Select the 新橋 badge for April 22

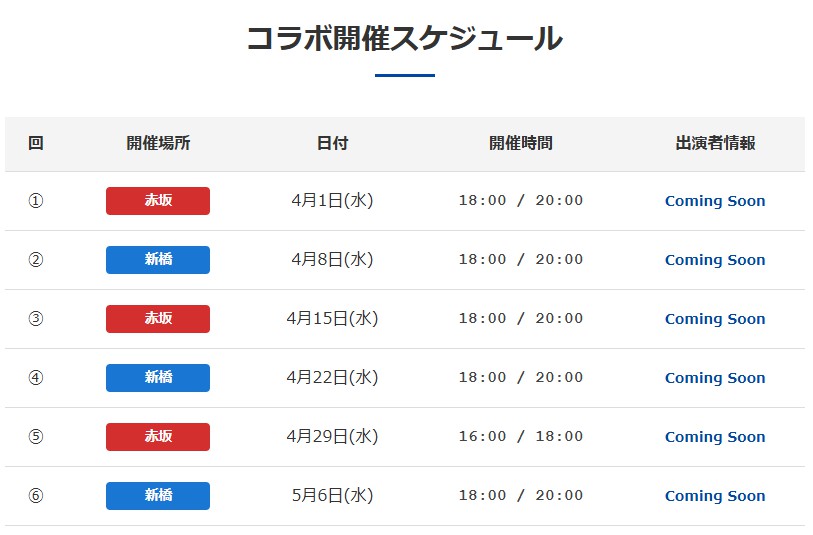point(158,378)
